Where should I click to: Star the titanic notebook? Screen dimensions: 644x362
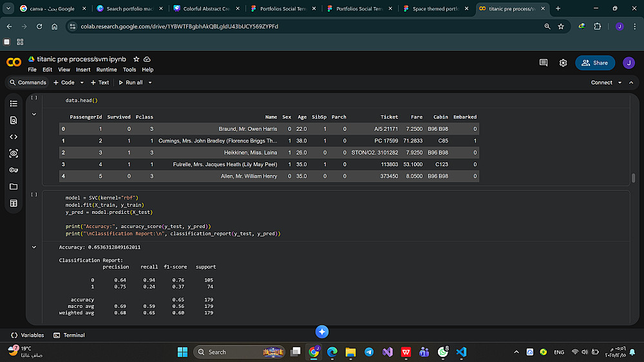tap(137, 59)
